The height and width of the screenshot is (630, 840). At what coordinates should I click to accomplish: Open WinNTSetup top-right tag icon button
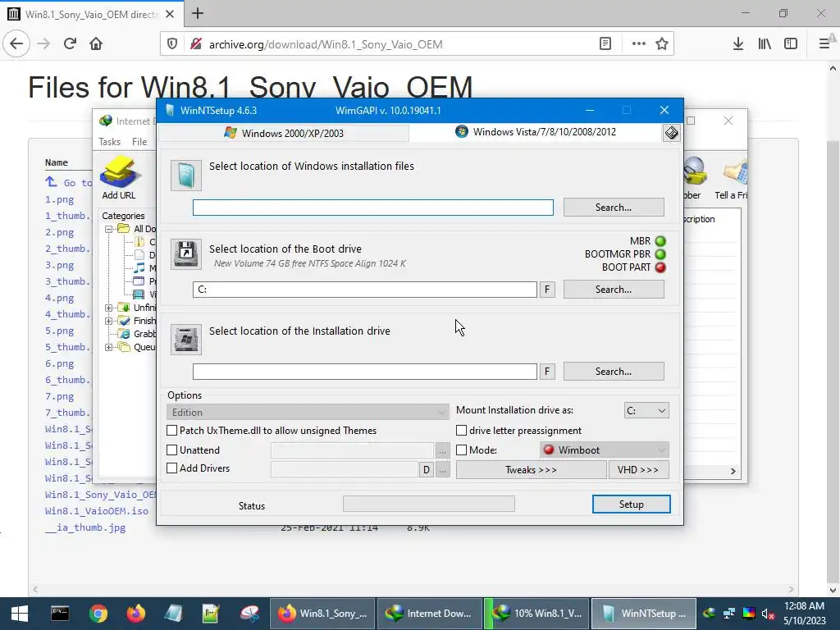[672, 132]
